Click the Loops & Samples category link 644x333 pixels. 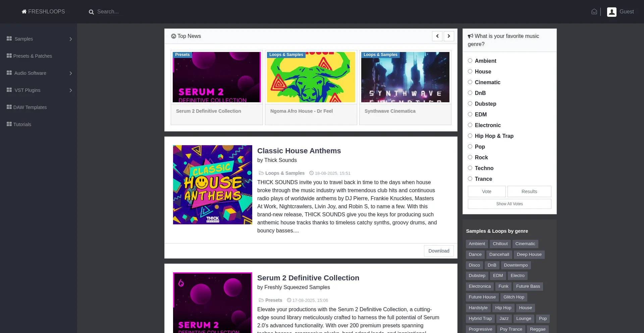(x=285, y=173)
